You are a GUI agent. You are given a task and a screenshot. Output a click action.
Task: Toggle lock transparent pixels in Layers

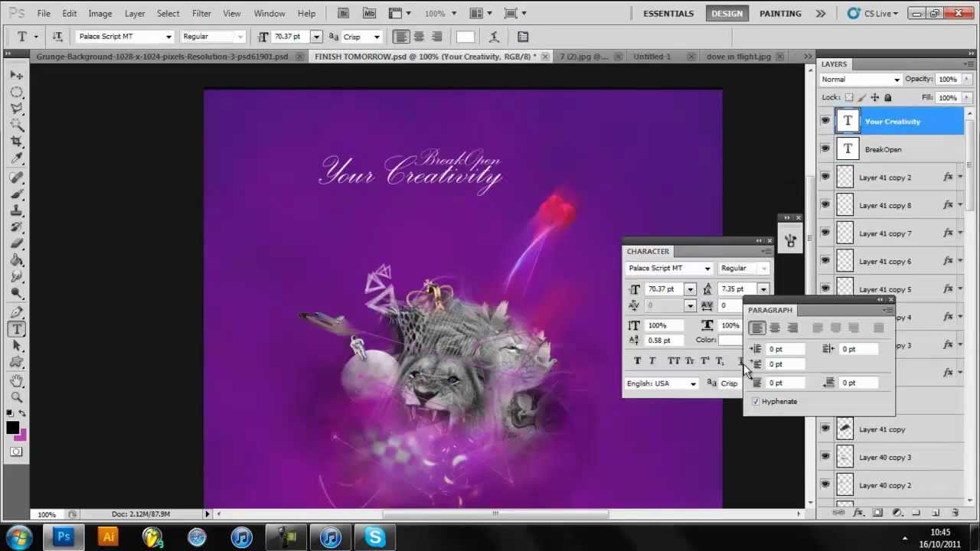(848, 97)
